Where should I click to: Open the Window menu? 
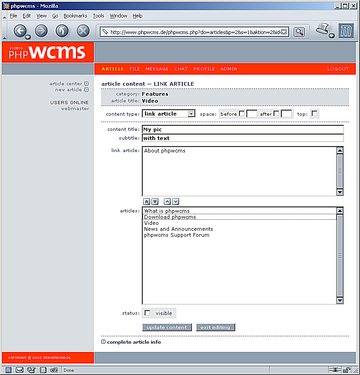coord(119,16)
